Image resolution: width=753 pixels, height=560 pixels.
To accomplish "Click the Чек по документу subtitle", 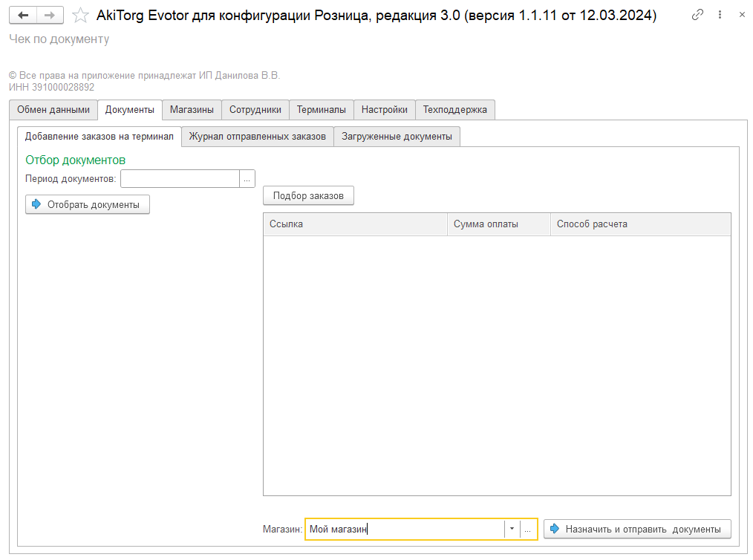I will pyautogui.click(x=59, y=39).
